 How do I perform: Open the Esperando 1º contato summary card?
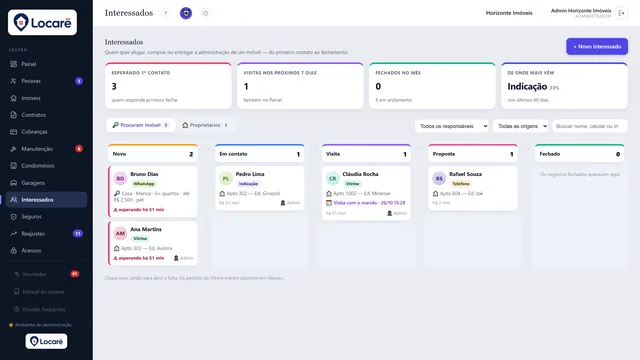(168, 86)
